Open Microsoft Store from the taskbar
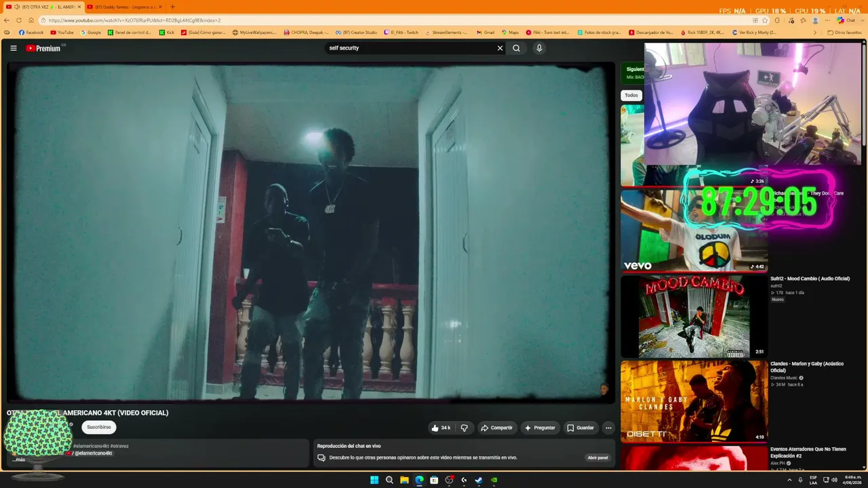The image size is (868, 488). pyautogui.click(x=434, y=480)
